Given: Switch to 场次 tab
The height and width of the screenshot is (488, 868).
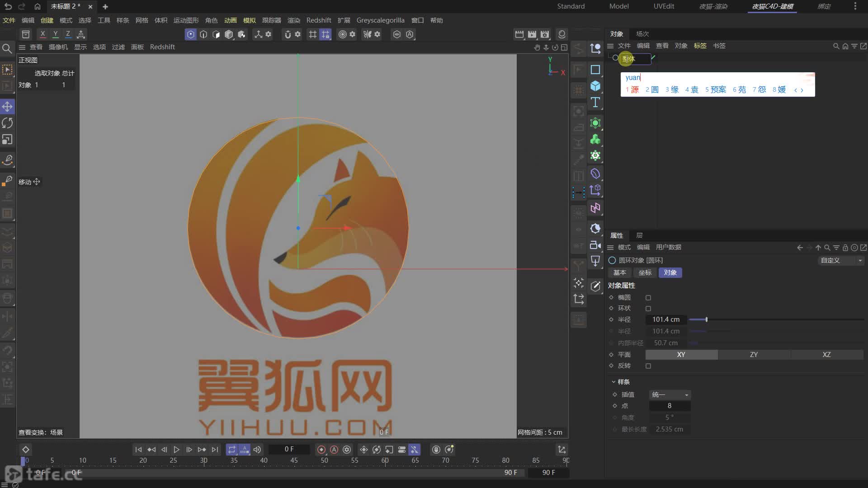Looking at the screenshot, I should click(x=642, y=34).
